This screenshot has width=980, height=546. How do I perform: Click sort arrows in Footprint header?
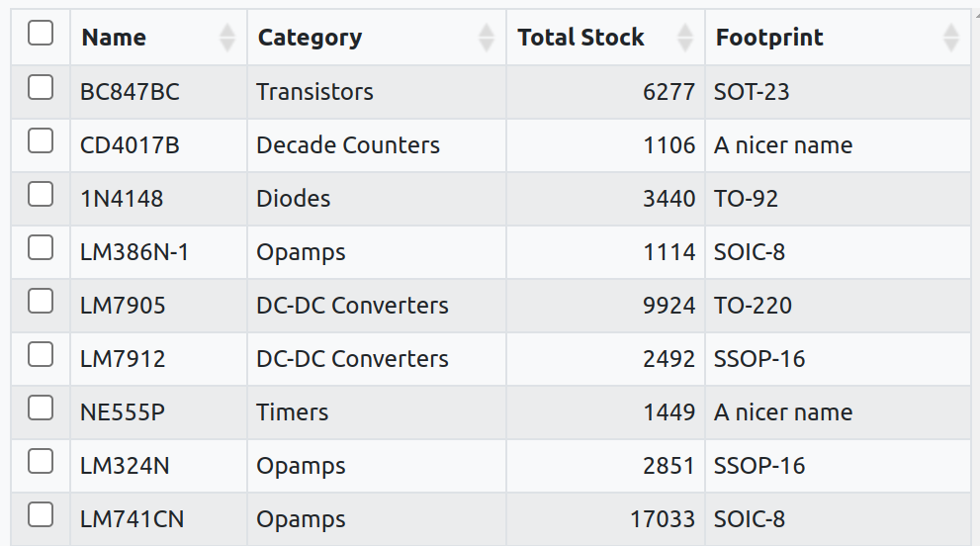click(x=951, y=38)
